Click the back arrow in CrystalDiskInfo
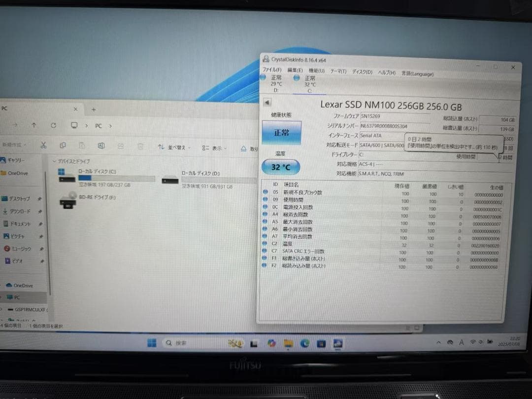 (x=266, y=102)
